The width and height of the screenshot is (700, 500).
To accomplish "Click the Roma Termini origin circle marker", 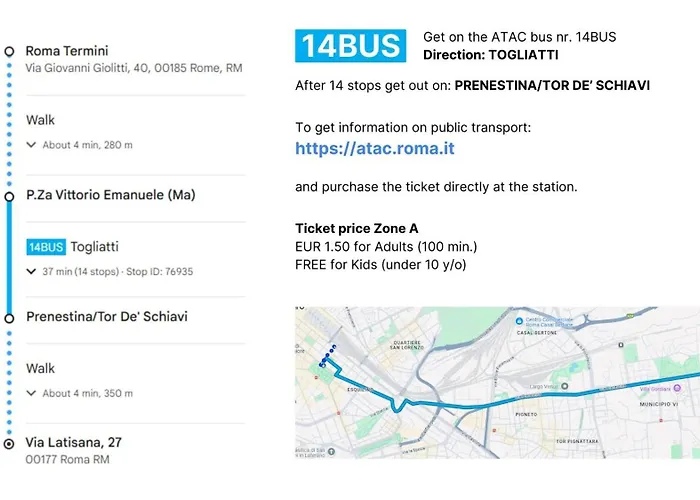I will [x=9, y=51].
